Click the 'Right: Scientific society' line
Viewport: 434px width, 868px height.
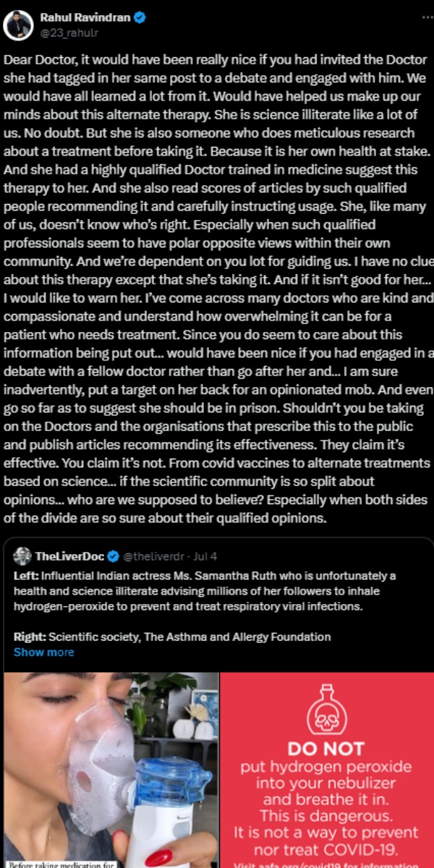click(x=172, y=637)
